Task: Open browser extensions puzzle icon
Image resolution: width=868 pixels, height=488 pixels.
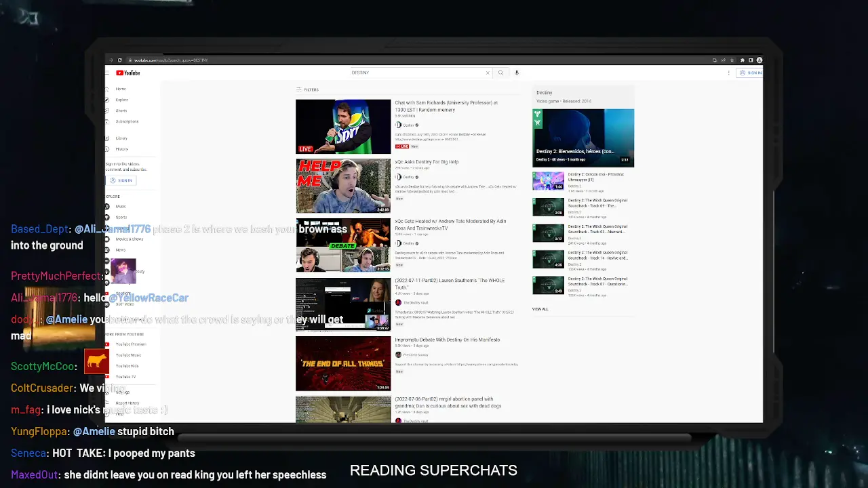Action: 742,60
